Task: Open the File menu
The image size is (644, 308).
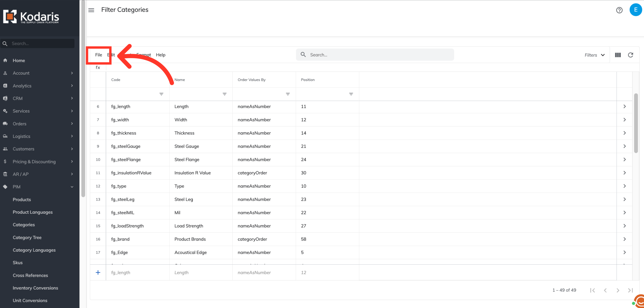Action: point(98,55)
